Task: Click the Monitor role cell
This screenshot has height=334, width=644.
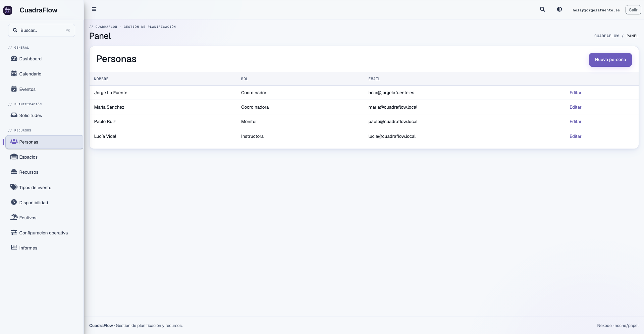Action: click(x=249, y=122)
